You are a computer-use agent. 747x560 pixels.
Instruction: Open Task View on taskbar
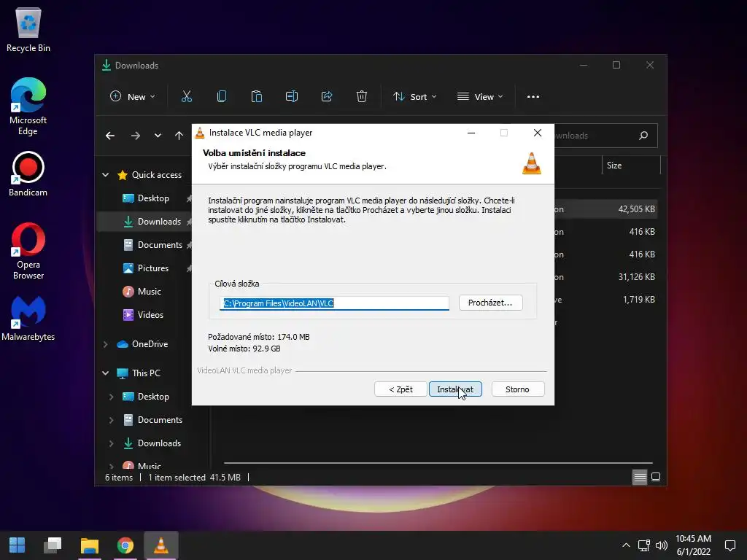coord(53,545)
